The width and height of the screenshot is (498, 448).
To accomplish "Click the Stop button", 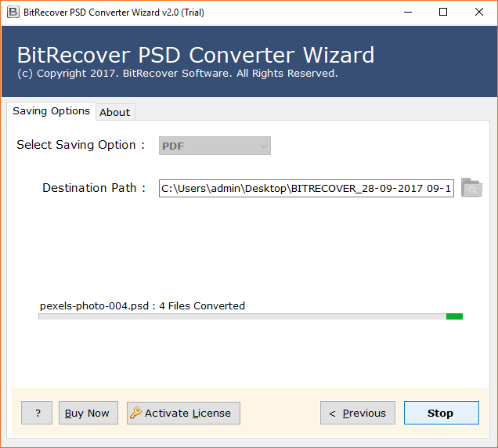I will coord(442,413).
